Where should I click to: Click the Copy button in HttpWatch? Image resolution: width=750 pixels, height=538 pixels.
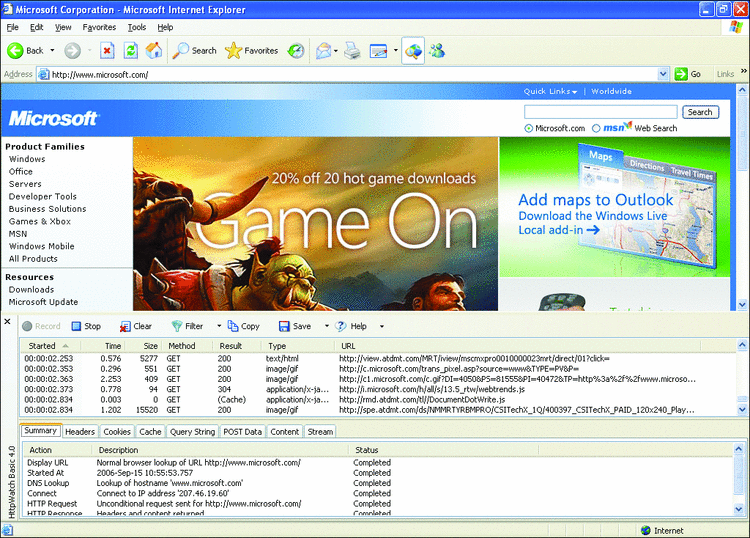244,326
